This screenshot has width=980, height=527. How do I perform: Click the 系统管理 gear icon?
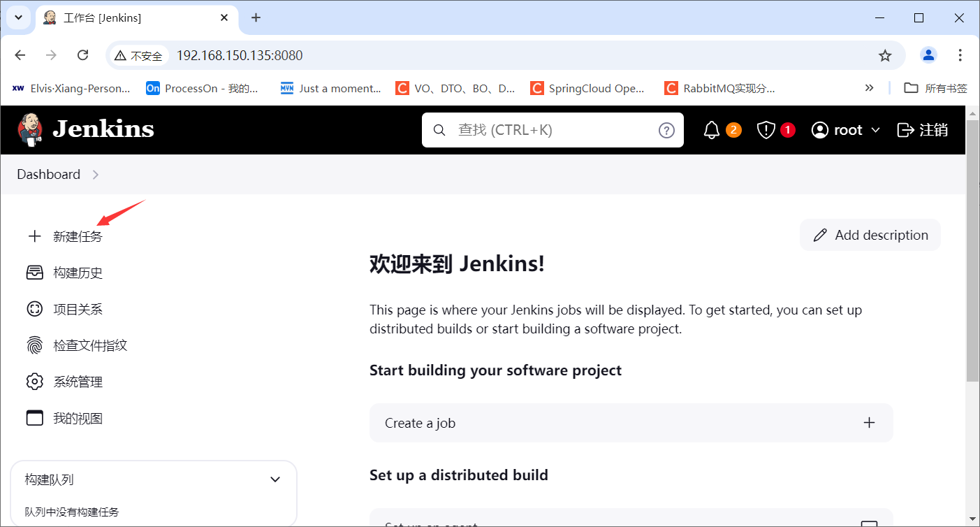tap(34, 382)
